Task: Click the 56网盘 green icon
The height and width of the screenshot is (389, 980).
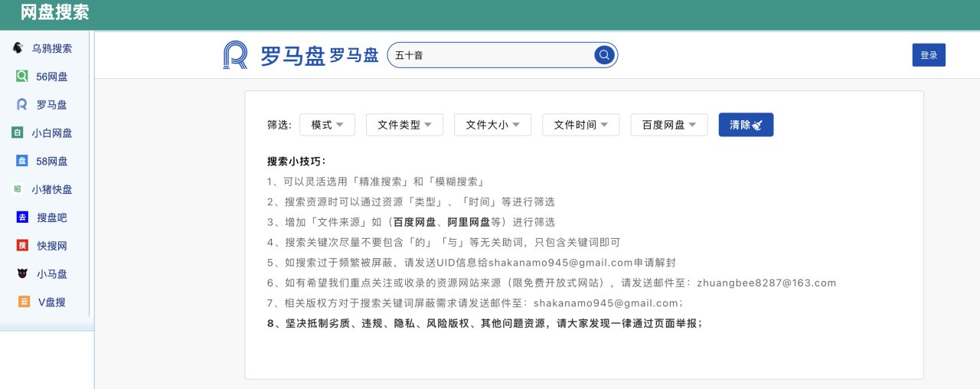Action: point(22,77)
